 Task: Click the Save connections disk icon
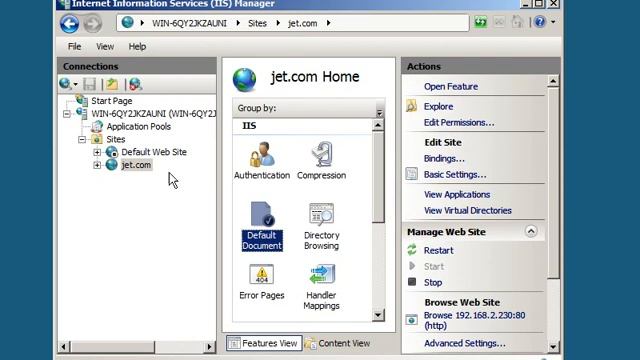click(x=89, y=84)
